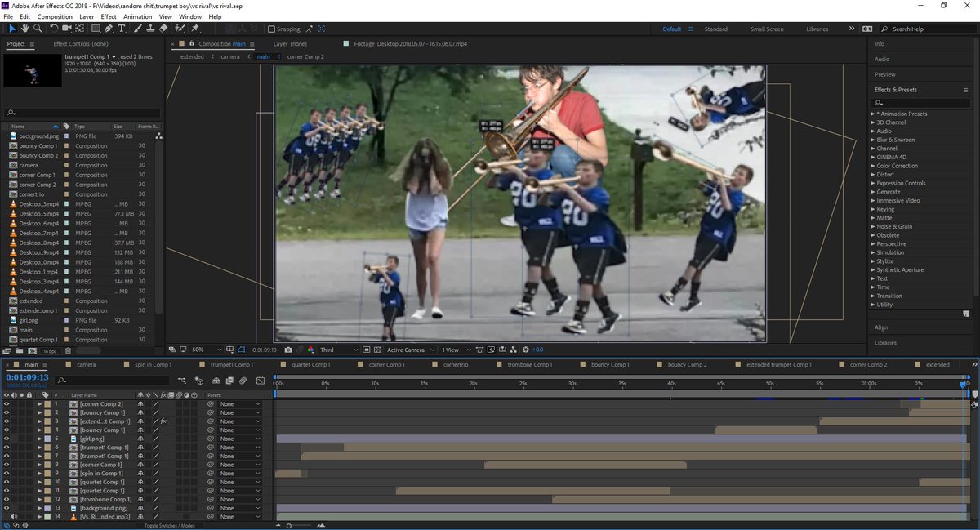Viewport: 980px width, 530px height.
Task: Hide the girl.png layer with eye toggle
Action: coord(7,439)
